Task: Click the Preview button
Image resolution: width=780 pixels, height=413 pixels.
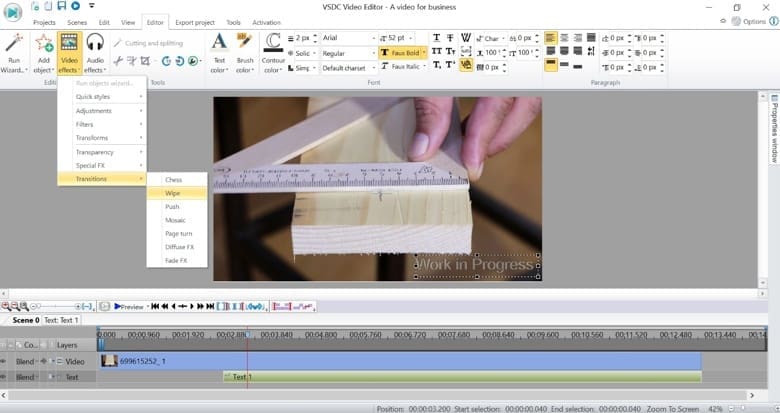Action: (x=129, y=307)
